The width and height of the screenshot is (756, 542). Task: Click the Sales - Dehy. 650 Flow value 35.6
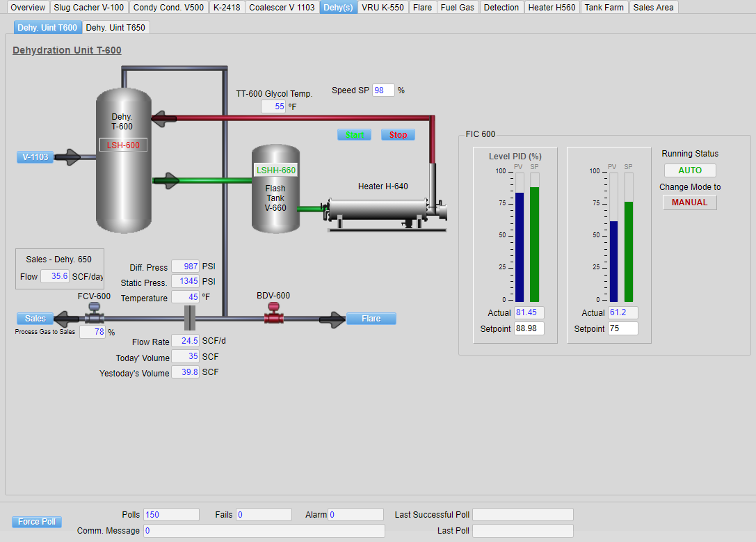(x=54, y=276)
